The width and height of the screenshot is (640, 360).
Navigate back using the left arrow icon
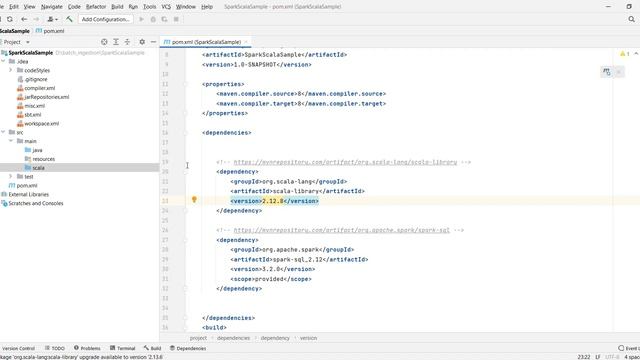coord(24,19)
